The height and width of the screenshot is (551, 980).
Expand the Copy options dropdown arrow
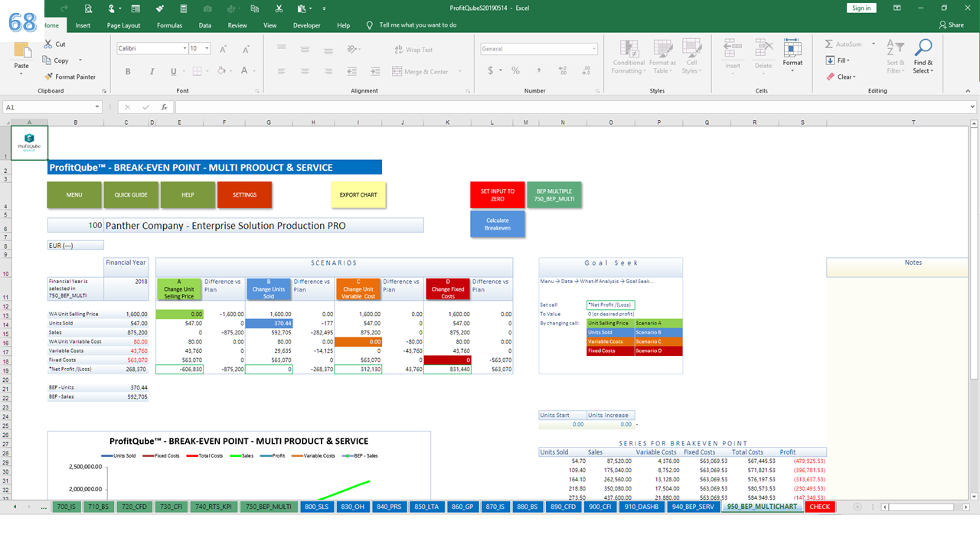pos(80,60)
